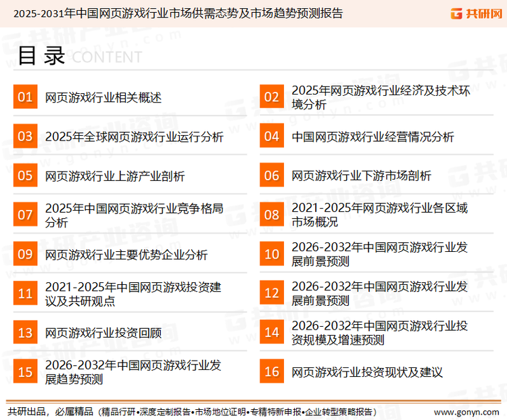Click the orange 10 number box
The image size is (507, 420).
[x=272, y=254]
